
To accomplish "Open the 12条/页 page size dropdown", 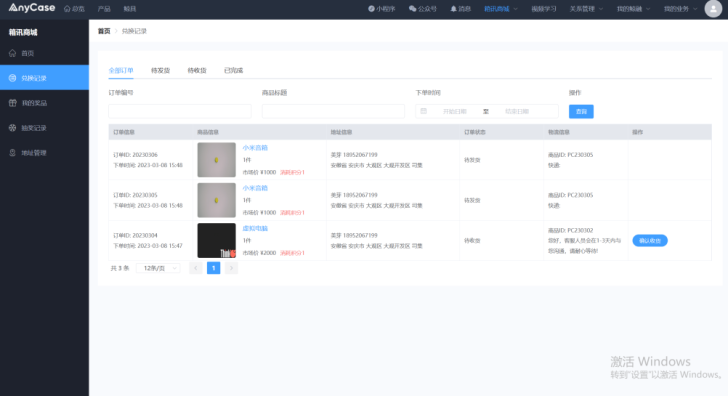I will pos(158,268).
